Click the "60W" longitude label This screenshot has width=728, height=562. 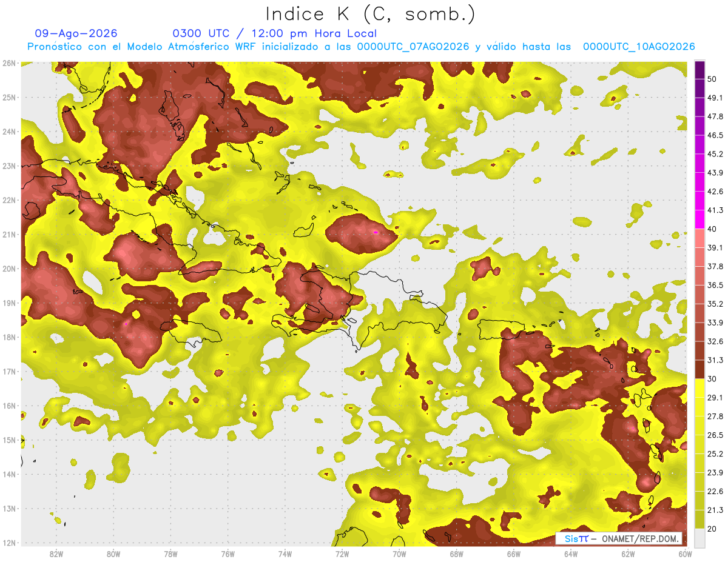[686, 554]
